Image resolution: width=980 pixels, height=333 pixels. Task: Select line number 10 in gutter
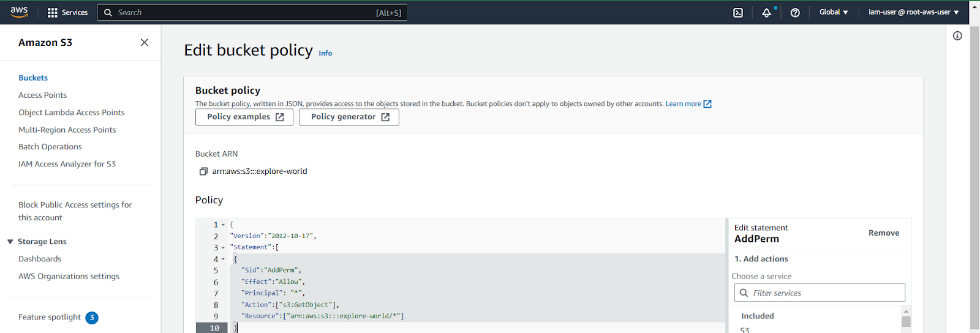214,328
